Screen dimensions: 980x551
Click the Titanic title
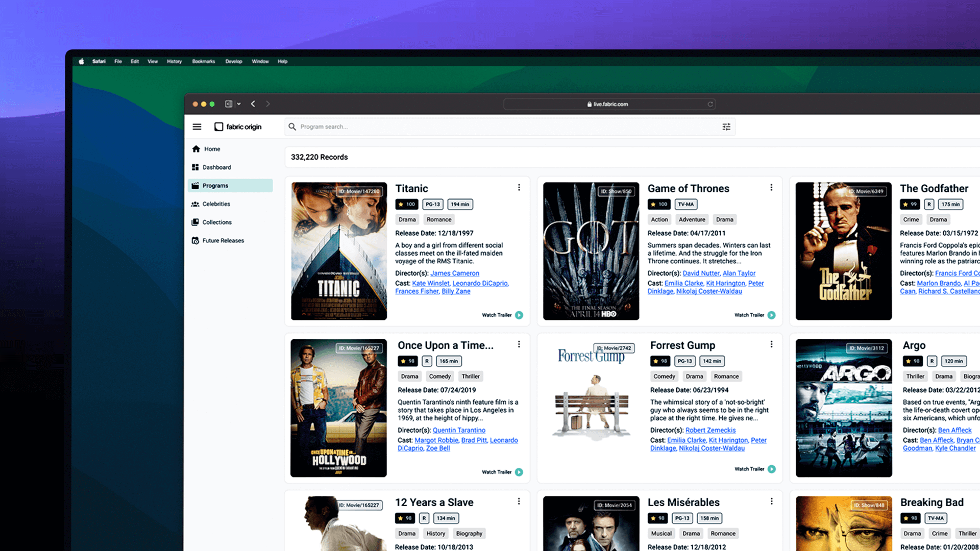point(411,188)
